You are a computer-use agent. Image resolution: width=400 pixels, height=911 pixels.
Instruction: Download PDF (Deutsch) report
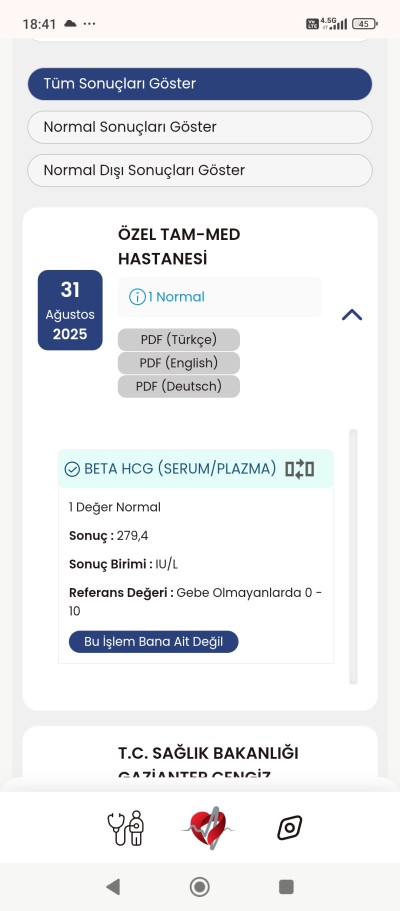(178, 386)
